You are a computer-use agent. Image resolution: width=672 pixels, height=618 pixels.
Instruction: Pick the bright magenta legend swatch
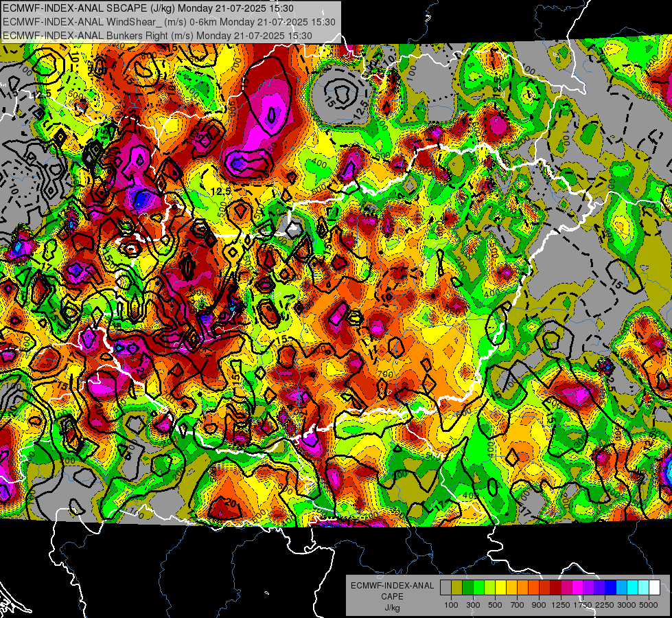pos(578,587)
